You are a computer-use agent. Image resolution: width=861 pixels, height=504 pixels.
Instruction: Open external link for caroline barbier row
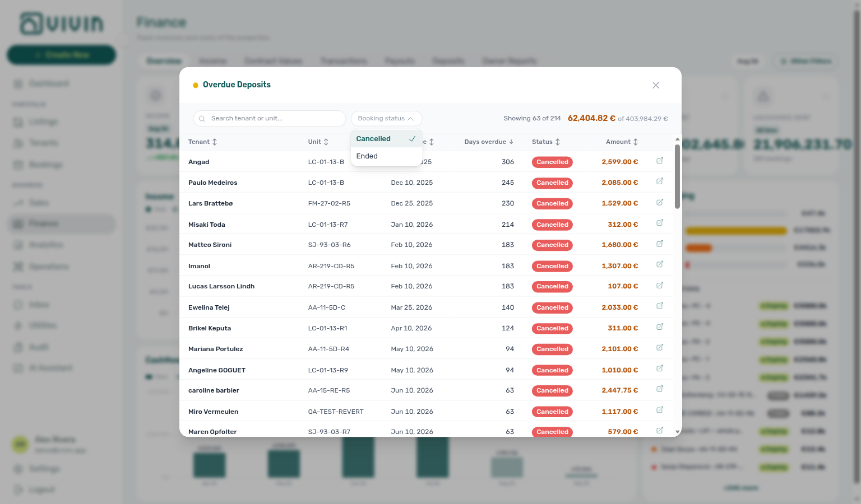(660, 389)
